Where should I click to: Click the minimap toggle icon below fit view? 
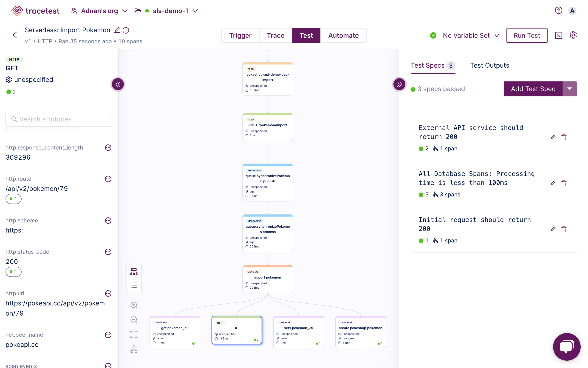pos(134,349)
